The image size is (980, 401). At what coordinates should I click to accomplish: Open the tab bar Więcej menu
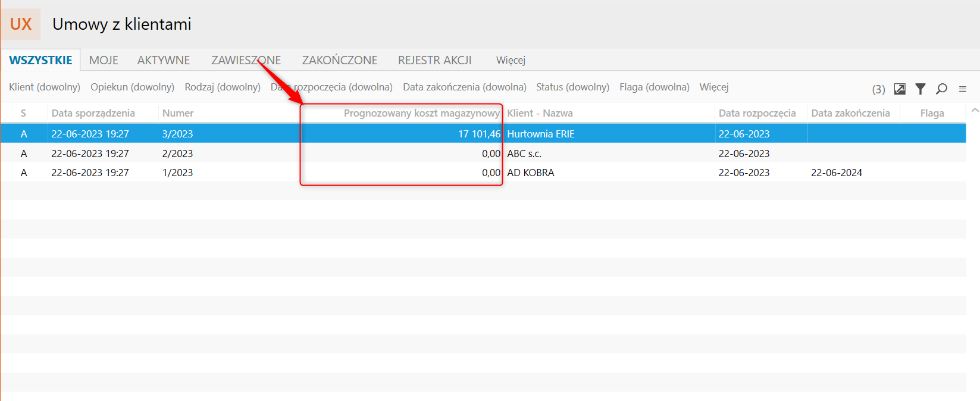pyautogui.click(x=511, y=60)
